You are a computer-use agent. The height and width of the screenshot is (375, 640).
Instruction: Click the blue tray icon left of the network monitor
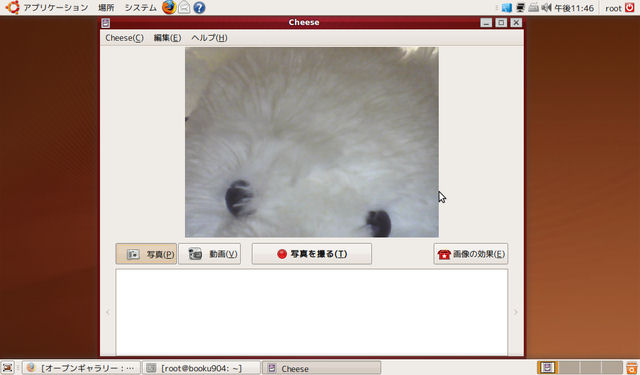click(x=507, y=8)
